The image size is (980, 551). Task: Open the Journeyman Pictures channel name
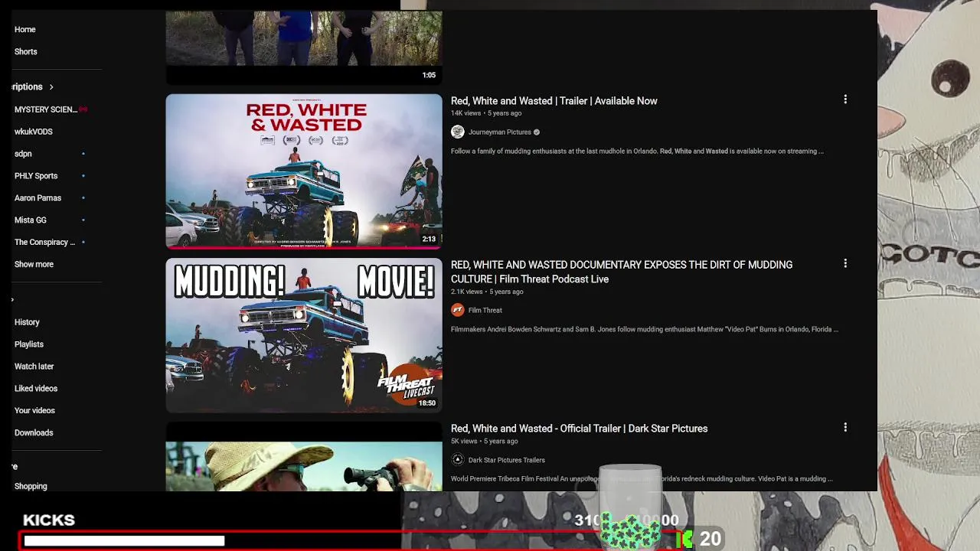pyautogui.click(x=499, y=132)
